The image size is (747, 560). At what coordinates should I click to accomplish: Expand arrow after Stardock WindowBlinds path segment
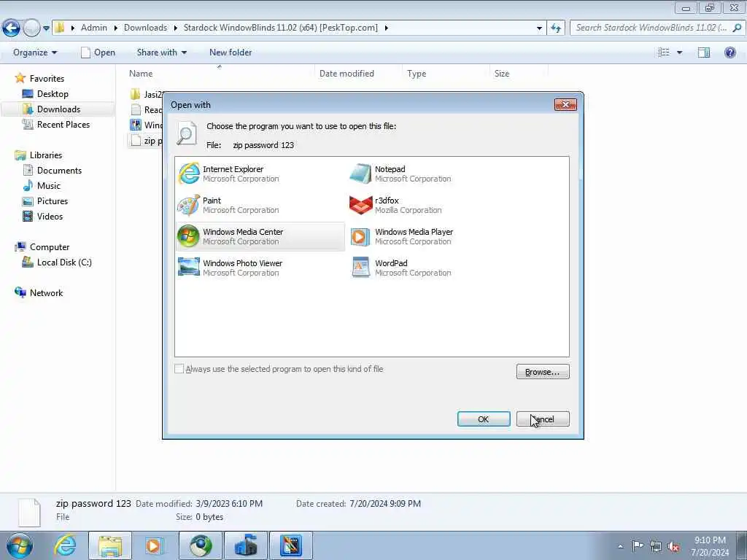click(387, 28)
